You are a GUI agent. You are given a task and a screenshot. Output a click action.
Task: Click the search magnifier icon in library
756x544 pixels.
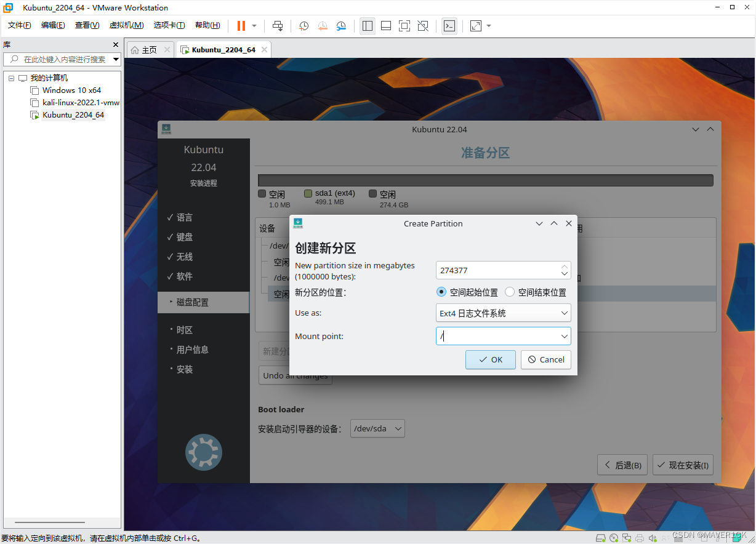coord(15,60)
